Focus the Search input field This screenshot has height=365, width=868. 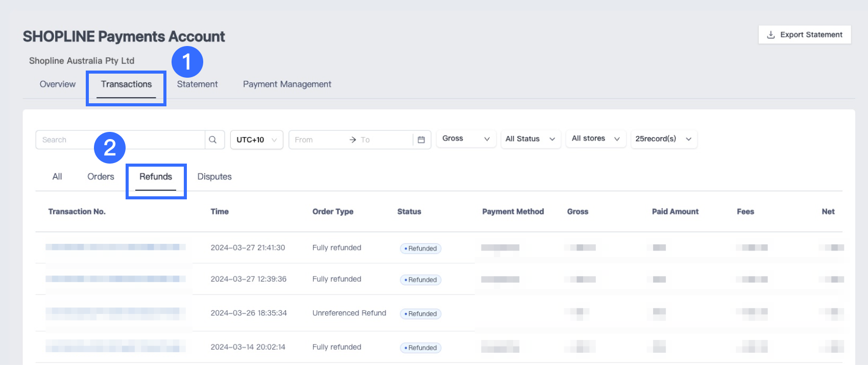coord(120,140)
